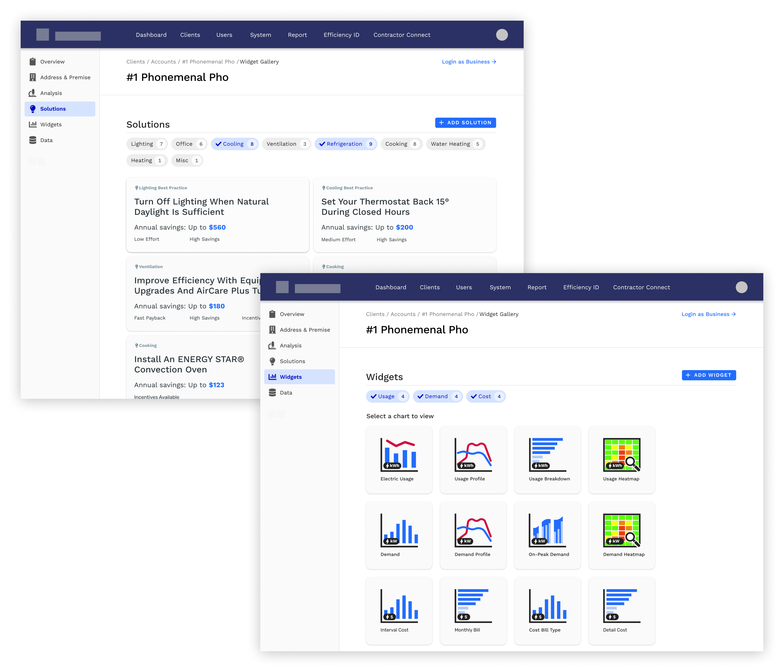Go to Clients breadcrumb in back window
Screen dimensions: 784x672
(136, 62)
